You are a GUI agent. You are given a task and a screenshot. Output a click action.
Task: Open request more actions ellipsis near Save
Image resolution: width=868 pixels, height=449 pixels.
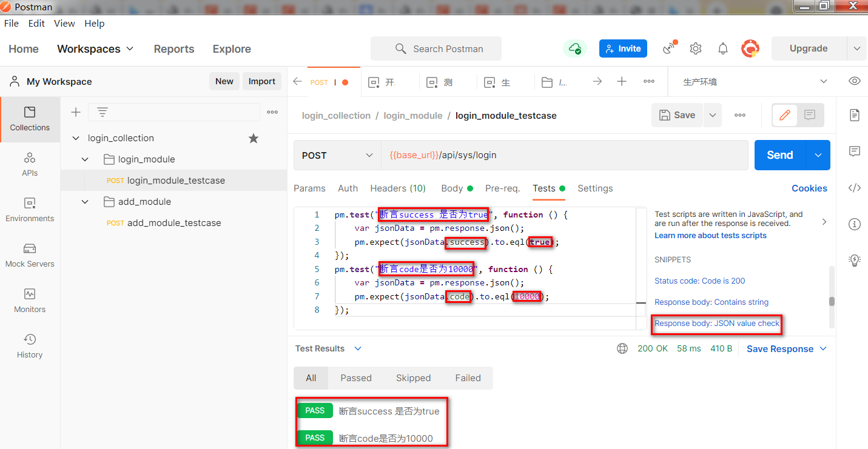pos(740,115)
